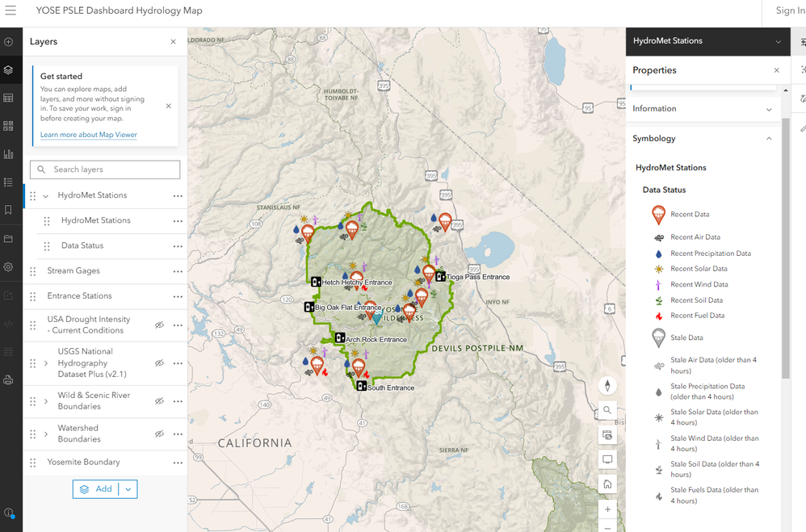The image size is (806, 532).
Task: Click the Add layer button
Action: [x=96, y=489]
